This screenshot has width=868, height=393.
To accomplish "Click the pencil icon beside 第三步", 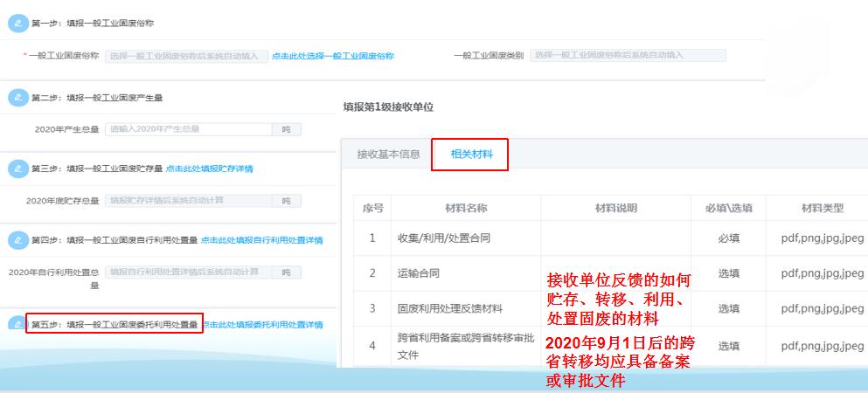I will point(17,169).
